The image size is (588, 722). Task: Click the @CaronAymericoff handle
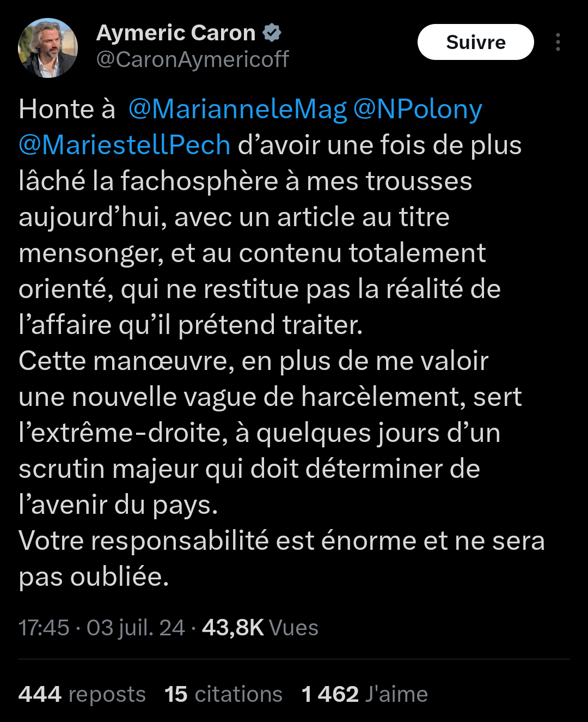pos(192,59)
